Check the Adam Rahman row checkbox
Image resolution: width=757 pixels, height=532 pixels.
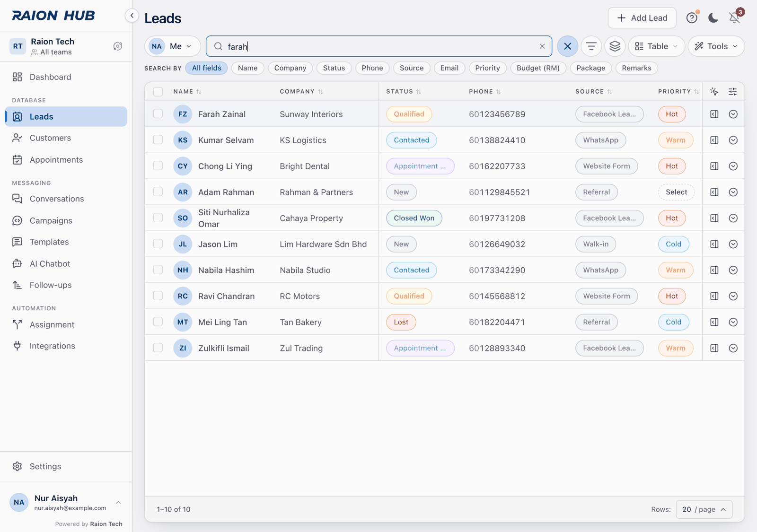158,192
